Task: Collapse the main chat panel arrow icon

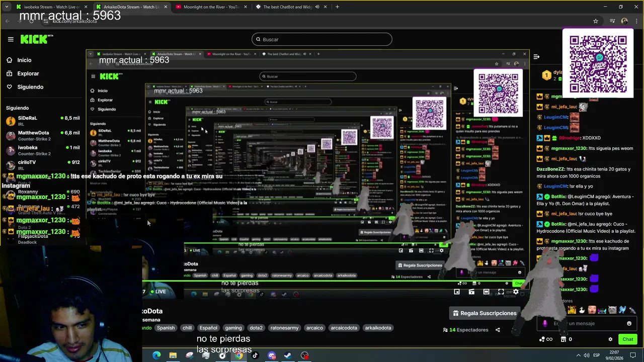Action: tap(536, 57)
